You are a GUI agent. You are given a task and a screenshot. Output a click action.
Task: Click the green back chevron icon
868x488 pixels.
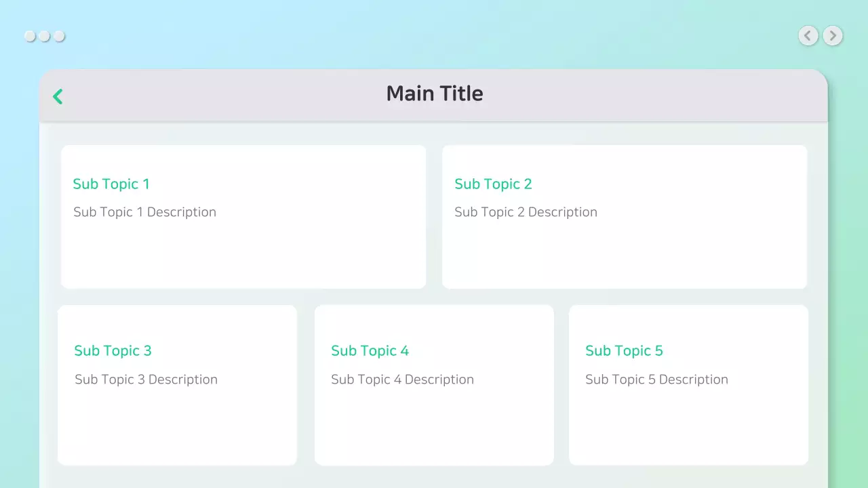pyautogui.click(x=58, y=97)
